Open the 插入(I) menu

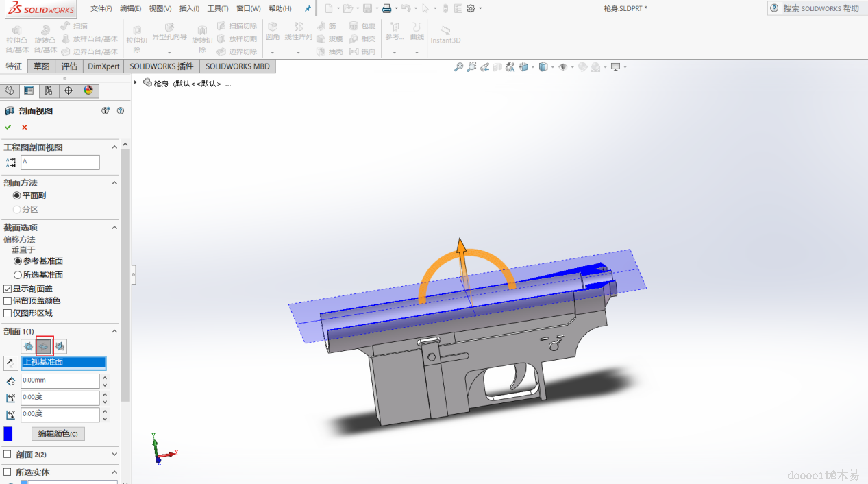point(189,8)
